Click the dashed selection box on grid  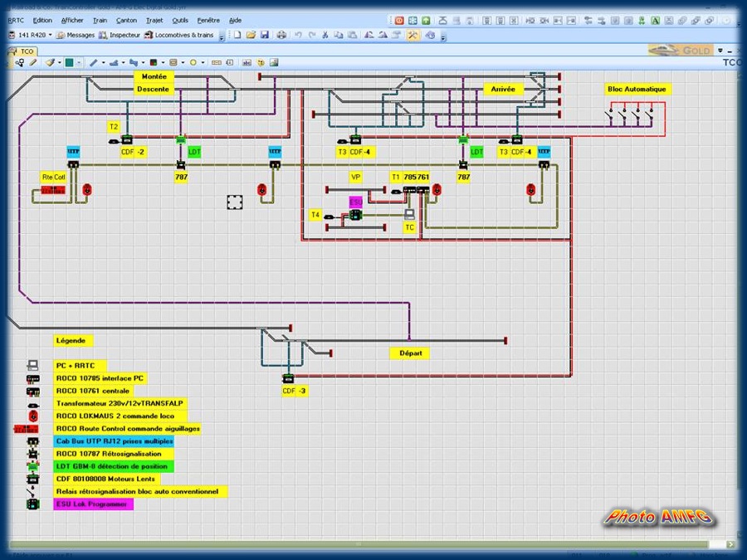click(234, 202)
